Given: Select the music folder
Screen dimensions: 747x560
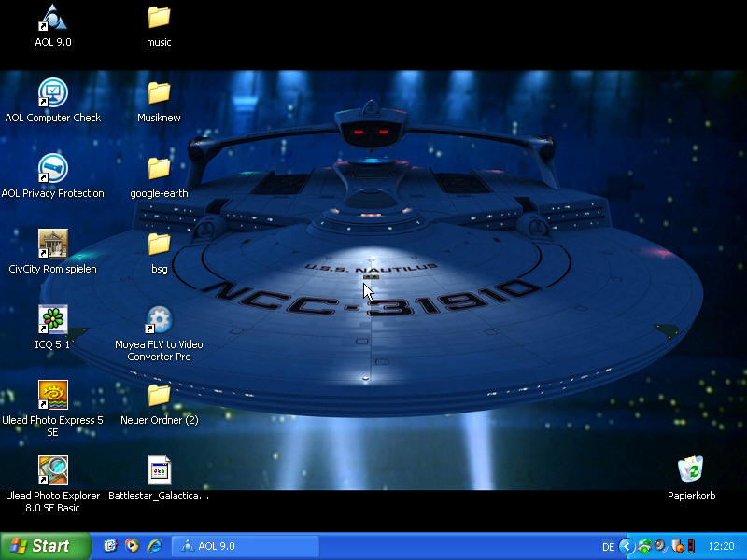Looking at the screenshot, I should tap(159, 18).
